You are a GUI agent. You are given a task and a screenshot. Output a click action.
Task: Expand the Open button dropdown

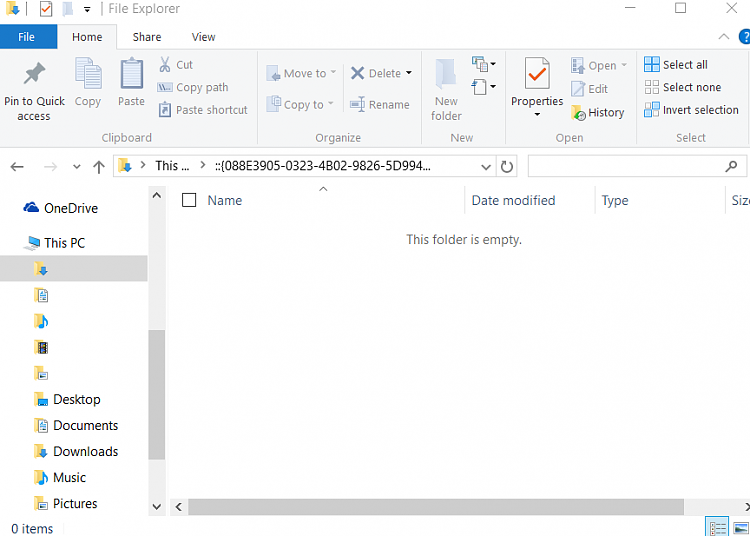click(x=624, y=65)
